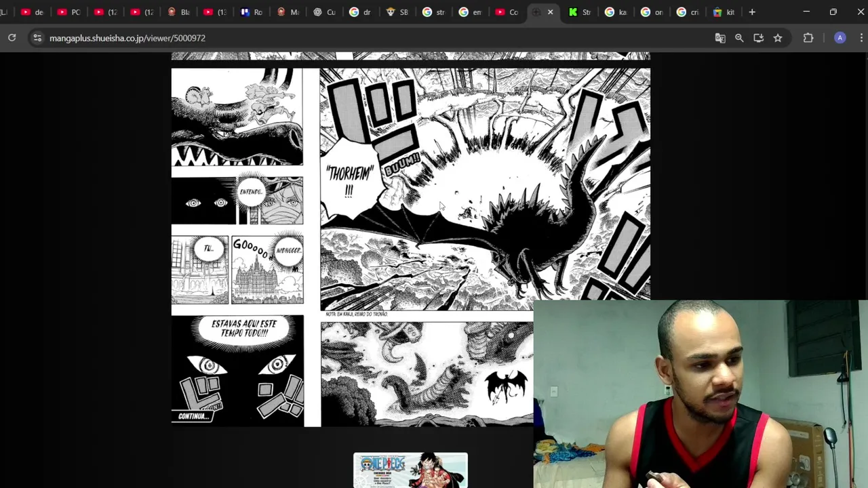
Task: Switch to the Google tab labeled "en"
Action: pyautogui.click(x=471, y=12)
